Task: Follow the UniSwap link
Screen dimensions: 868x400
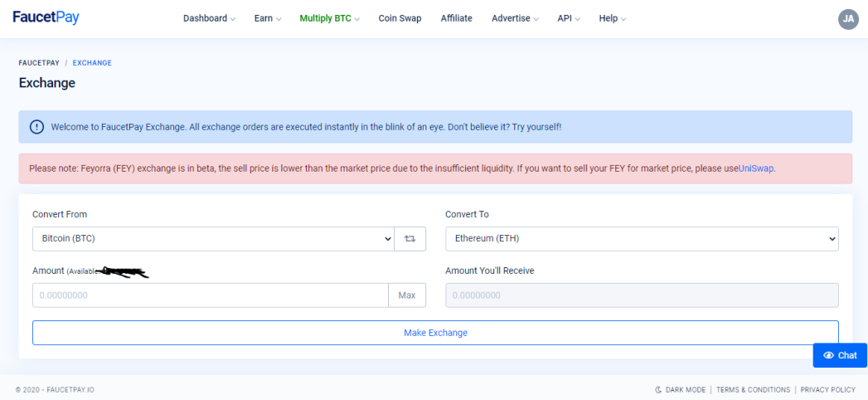Action: [756, 168]
